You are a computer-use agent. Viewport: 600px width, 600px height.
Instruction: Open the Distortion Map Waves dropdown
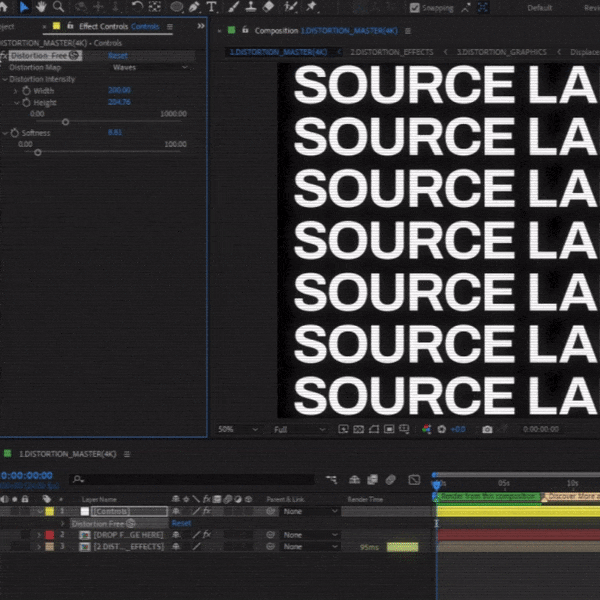pyautogui.click(x=149, y=68)
